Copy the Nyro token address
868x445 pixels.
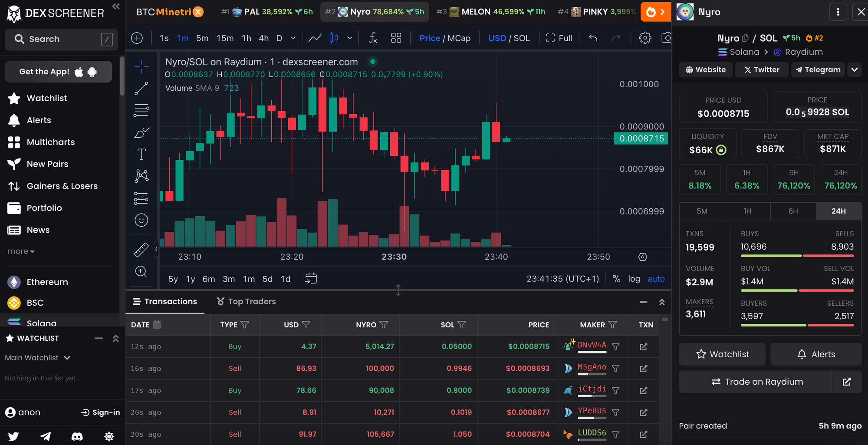click(745, 38)
